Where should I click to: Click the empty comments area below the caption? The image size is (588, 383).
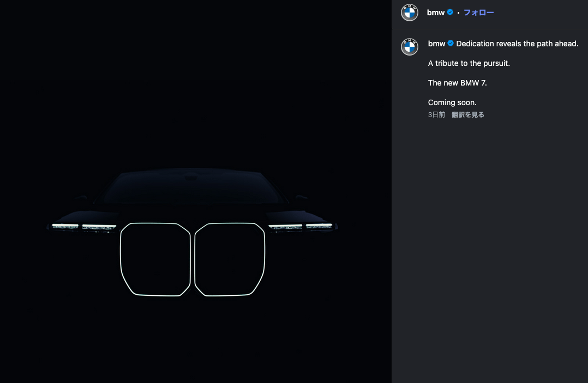[489, 245]
